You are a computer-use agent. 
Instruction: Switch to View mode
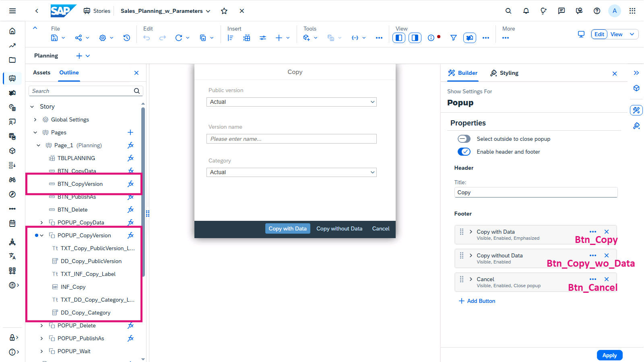[616, 34]
